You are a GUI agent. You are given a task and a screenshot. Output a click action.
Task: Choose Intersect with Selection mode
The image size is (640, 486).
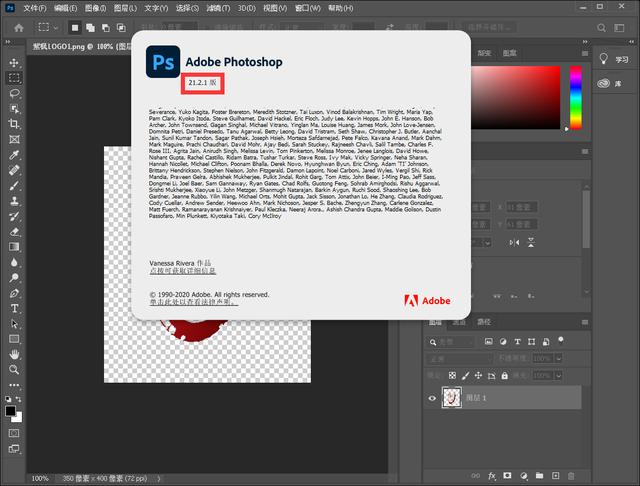coord(121,28)
